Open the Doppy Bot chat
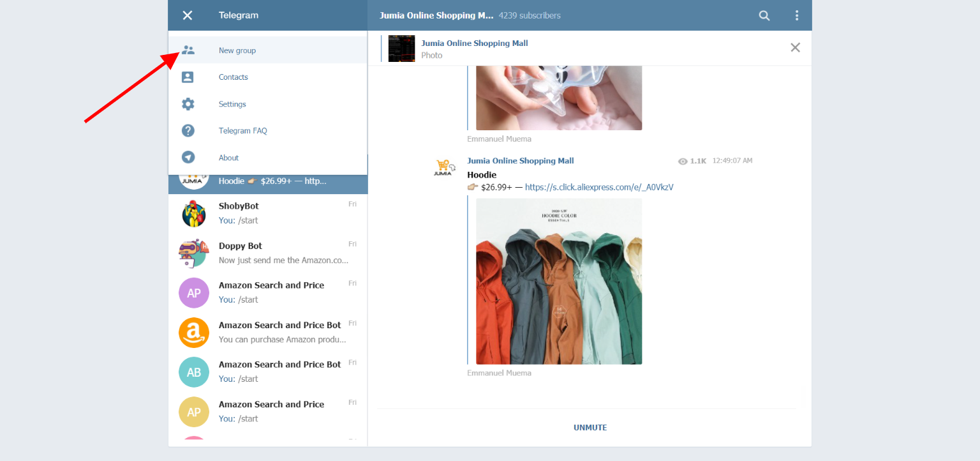This screenshot has width=980, height=461. point(268,253)
